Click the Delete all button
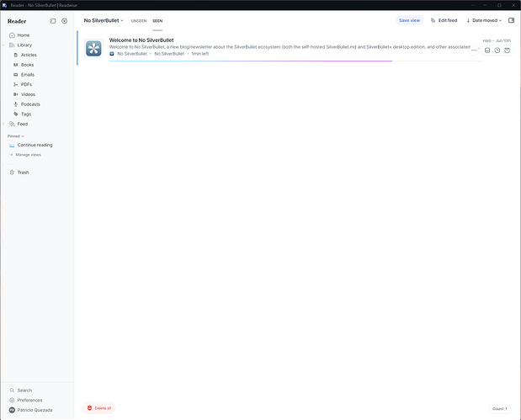 99,408
